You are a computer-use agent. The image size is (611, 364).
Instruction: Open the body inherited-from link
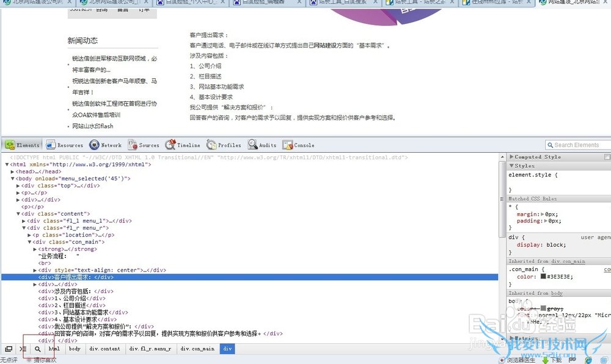(557, 293)
